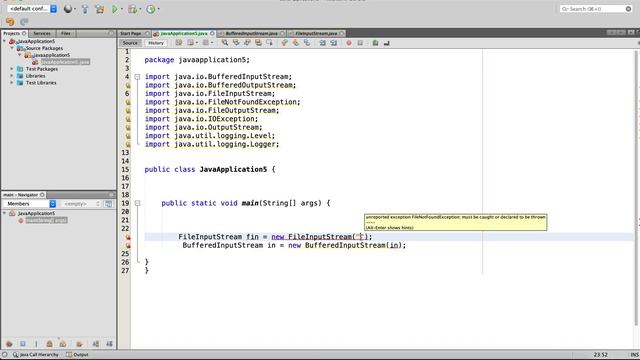Click the Build Project hammer icon
The height and width of the screenshot is (360, 640).
[85, 9]
